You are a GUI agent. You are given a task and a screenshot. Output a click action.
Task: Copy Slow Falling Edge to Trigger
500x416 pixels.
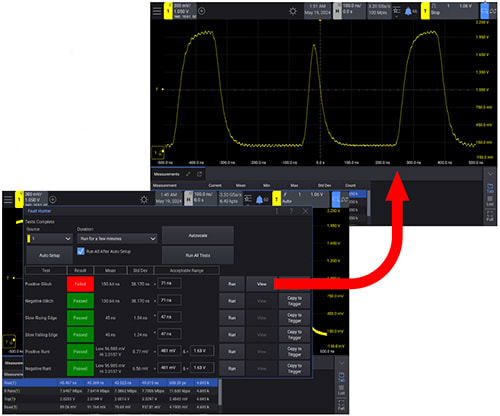pyautogui.click(x=294, y=335)
